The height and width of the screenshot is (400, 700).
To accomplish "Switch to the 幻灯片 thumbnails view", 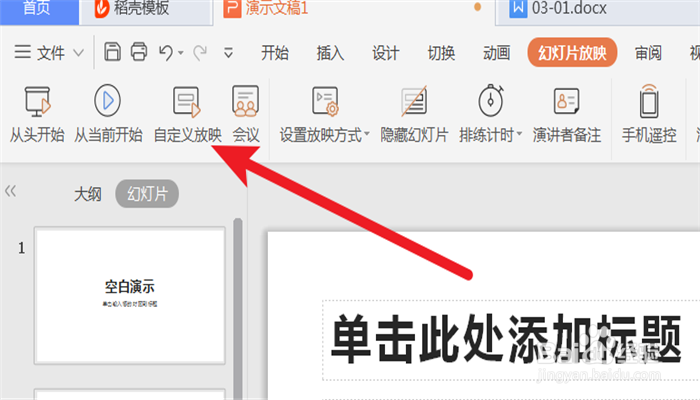I will coord(147,194).
